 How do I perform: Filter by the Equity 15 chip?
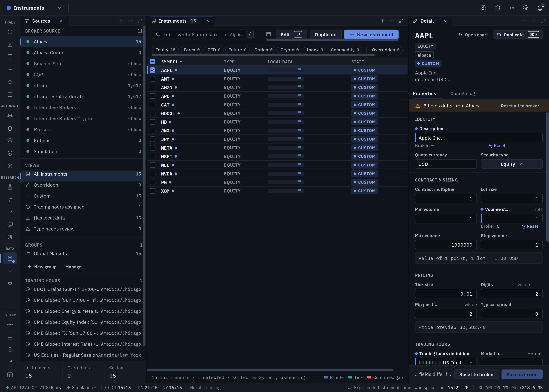(x=165, y=50)
